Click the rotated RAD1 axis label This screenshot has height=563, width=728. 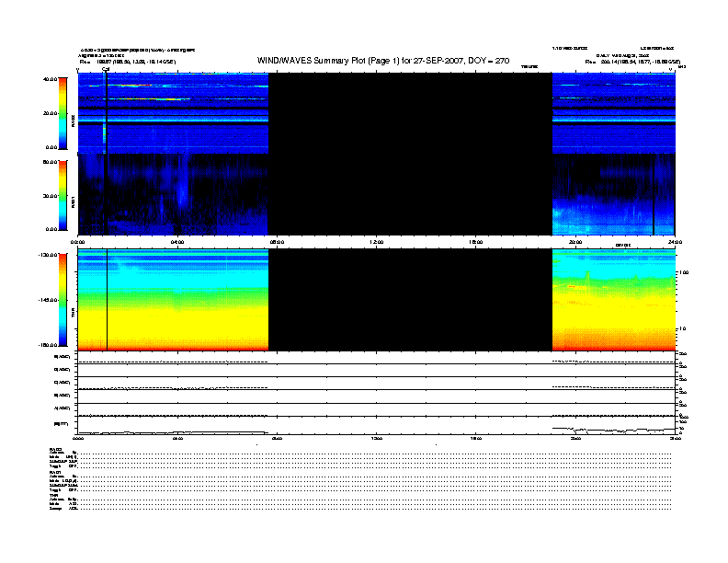click(73, 201)
